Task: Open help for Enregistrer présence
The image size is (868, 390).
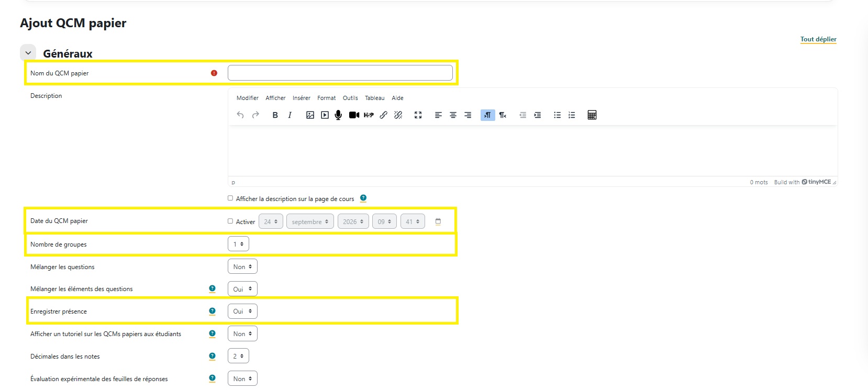Action: (212, 311)
